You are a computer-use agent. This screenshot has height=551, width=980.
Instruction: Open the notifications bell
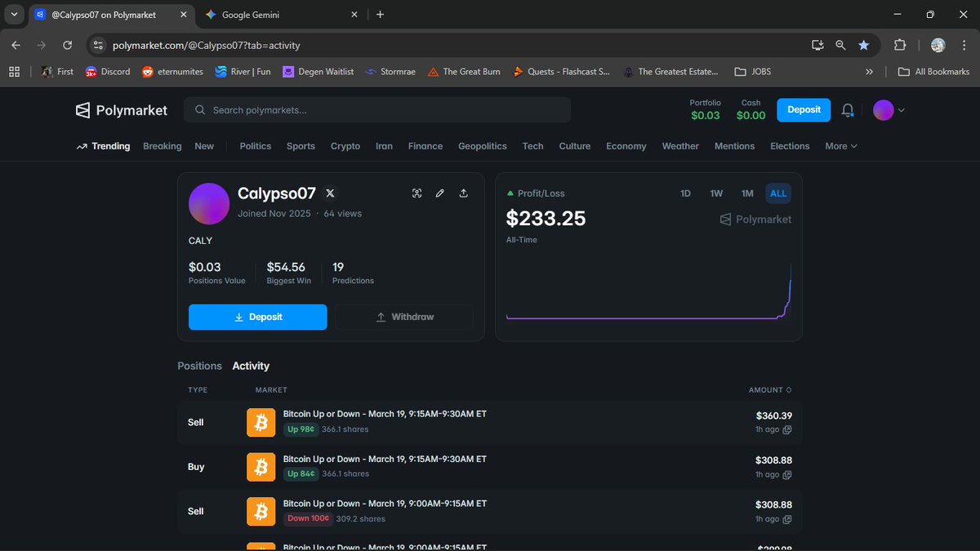[848, 110]
